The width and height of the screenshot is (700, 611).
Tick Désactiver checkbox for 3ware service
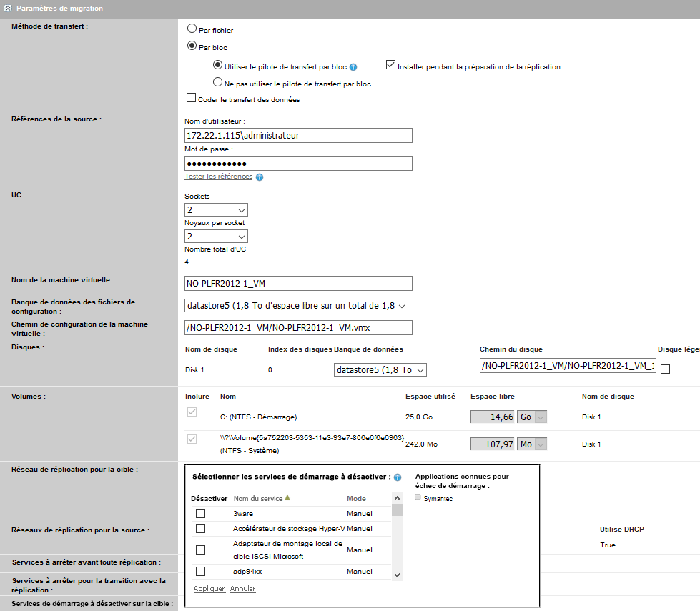click(200, 513)
